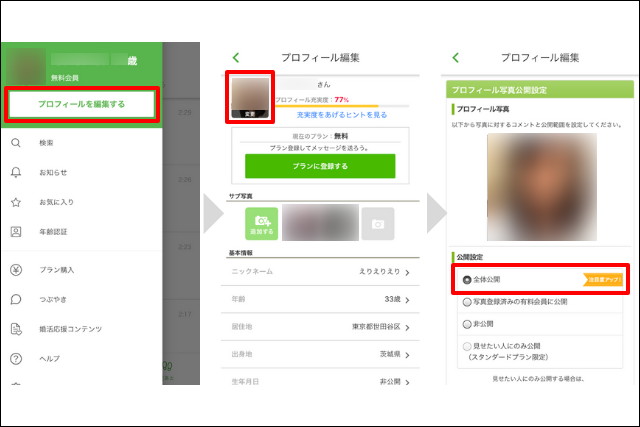
Task: Select 年齢認証 menu entry
Action: 53,232
